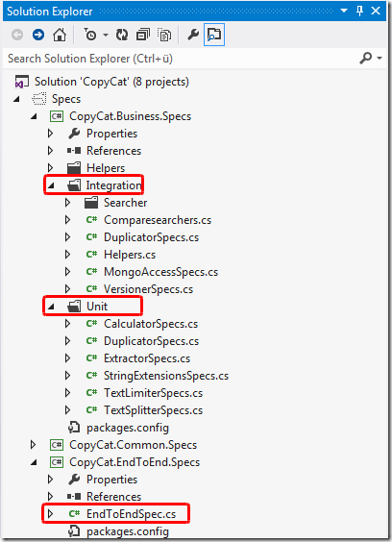Viewport: 392px width, 542px height.
Task: Select packages.config under CopyCat.Business.Specs
Action: (128, 428)
